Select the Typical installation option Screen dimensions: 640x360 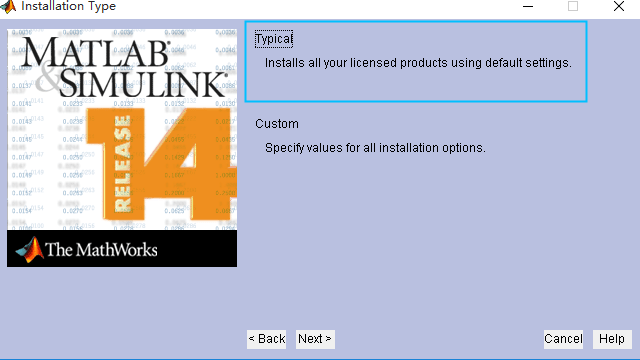[x=274, y=39]
